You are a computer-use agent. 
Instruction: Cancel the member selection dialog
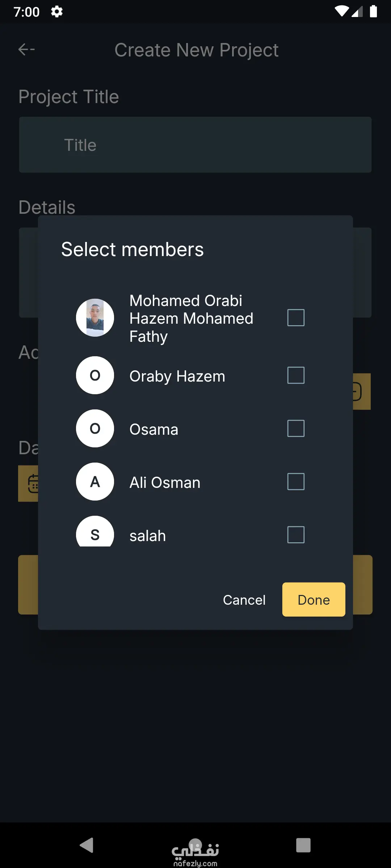244,600
